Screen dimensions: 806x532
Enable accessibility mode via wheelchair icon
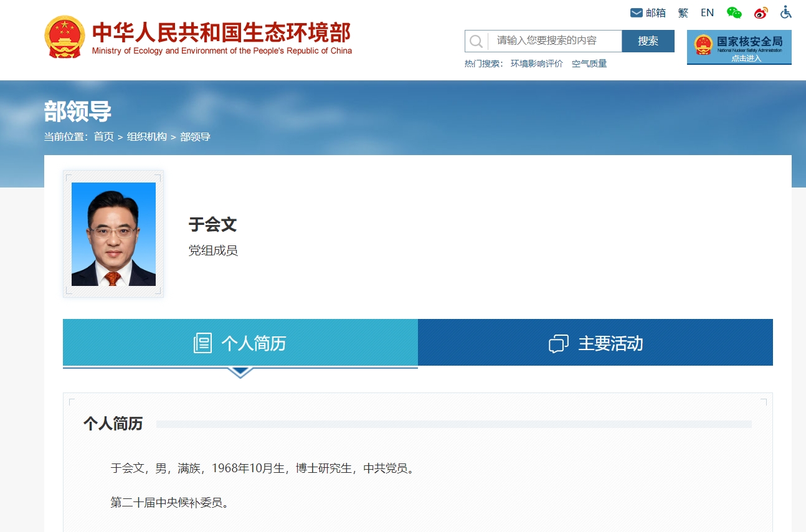(x=786, y=12)
